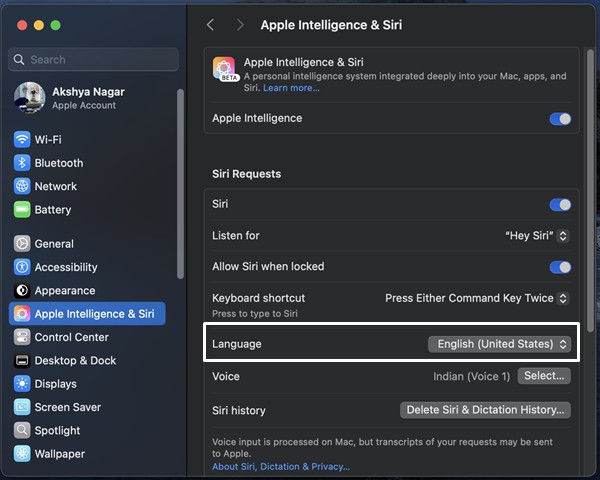This screenshot has height=480, width=600.
Task: Select Network in the sidebar
Action: click(x=87, y=186)
